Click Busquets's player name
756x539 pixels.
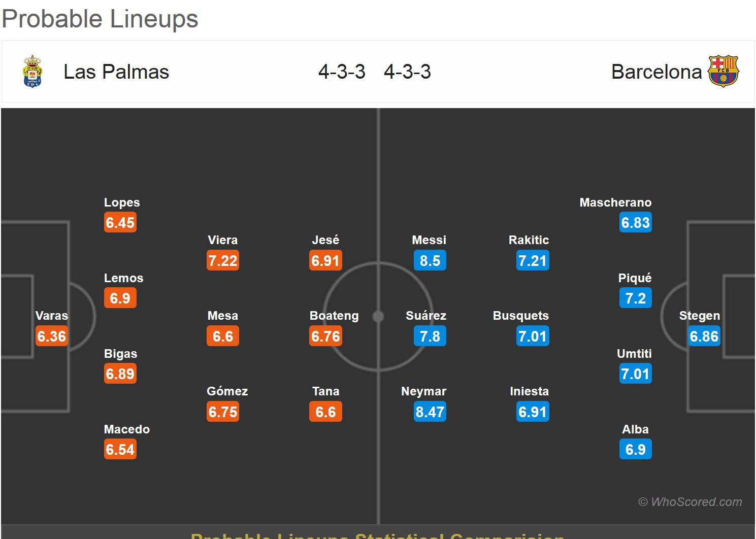(x=520, y=316)
